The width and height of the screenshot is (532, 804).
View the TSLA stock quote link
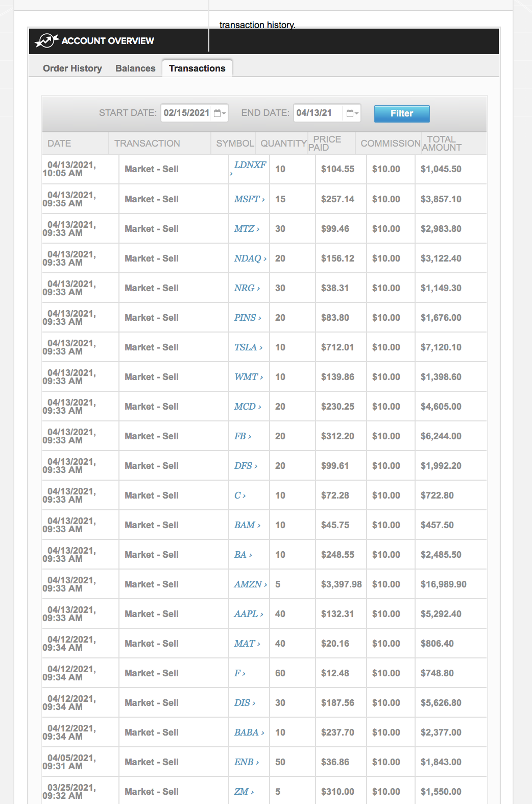[246, 347]
